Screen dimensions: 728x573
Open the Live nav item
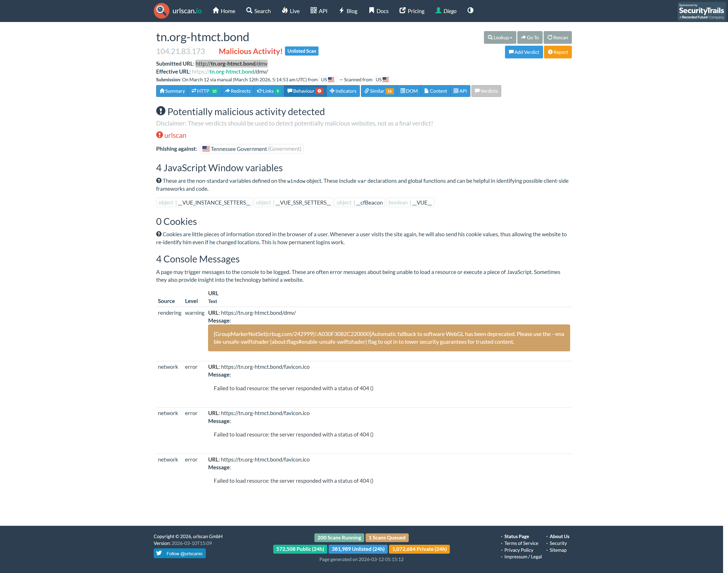click(x=291, y=11)
